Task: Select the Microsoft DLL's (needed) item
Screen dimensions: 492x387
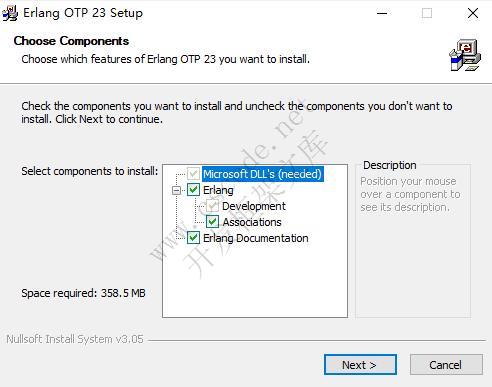Action: point(263,174)
